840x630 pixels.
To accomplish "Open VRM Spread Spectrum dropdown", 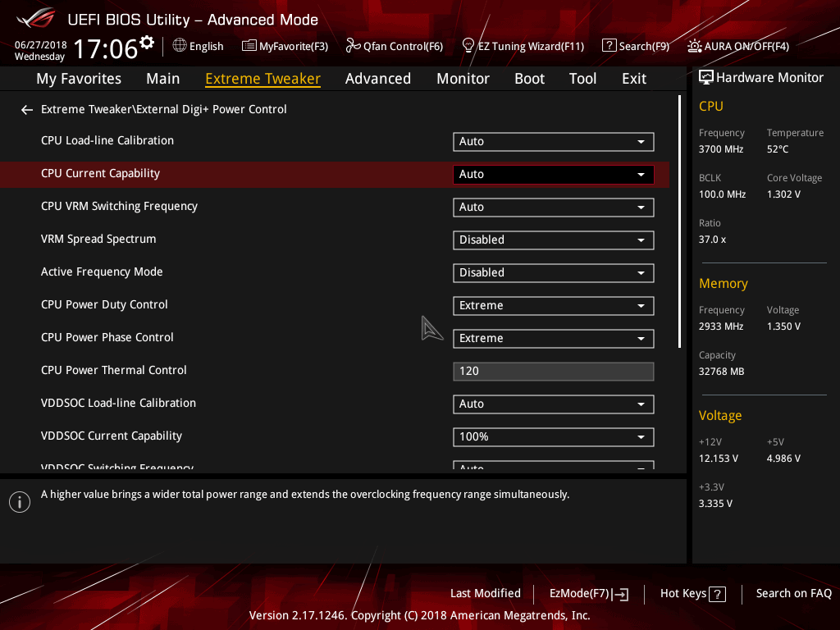I will pyautogui.click(x=554, y=240).
